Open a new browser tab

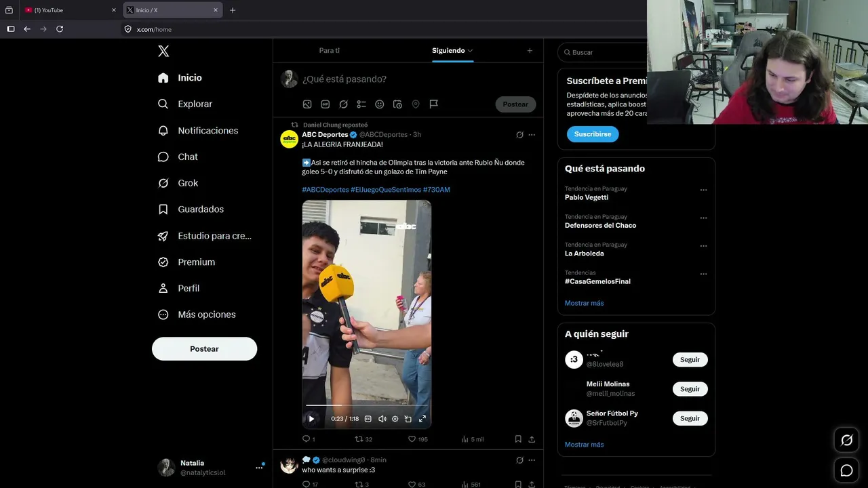[233, 10]
